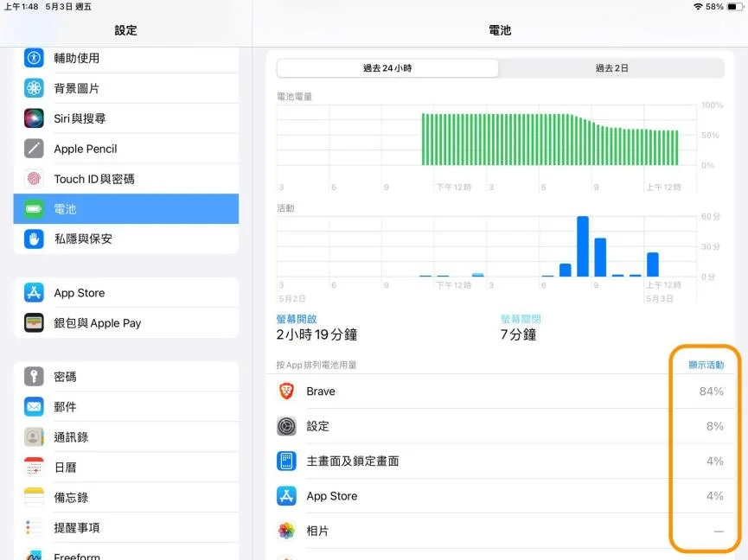Tap the Wallet icon (銀包與Apple Pay)
Screen dimensions: 748x560
tap(34, 322)
